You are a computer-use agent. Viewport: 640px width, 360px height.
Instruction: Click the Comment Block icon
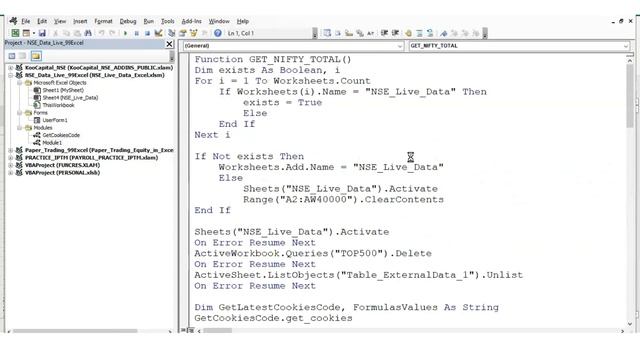point(419,33)
